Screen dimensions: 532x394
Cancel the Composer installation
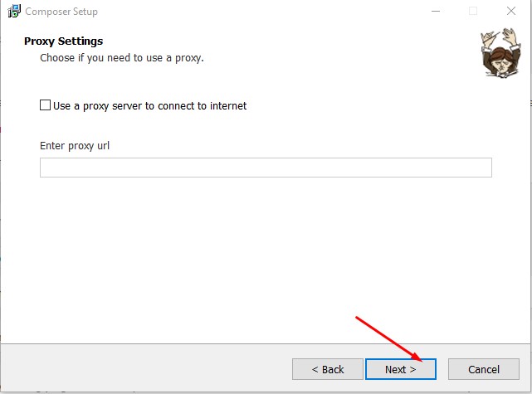click(483, 369)
